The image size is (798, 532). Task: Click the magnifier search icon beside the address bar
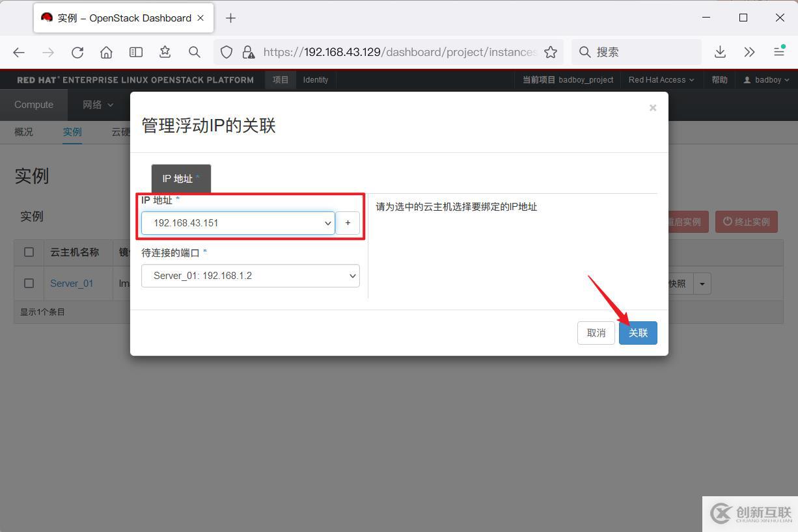194,52
